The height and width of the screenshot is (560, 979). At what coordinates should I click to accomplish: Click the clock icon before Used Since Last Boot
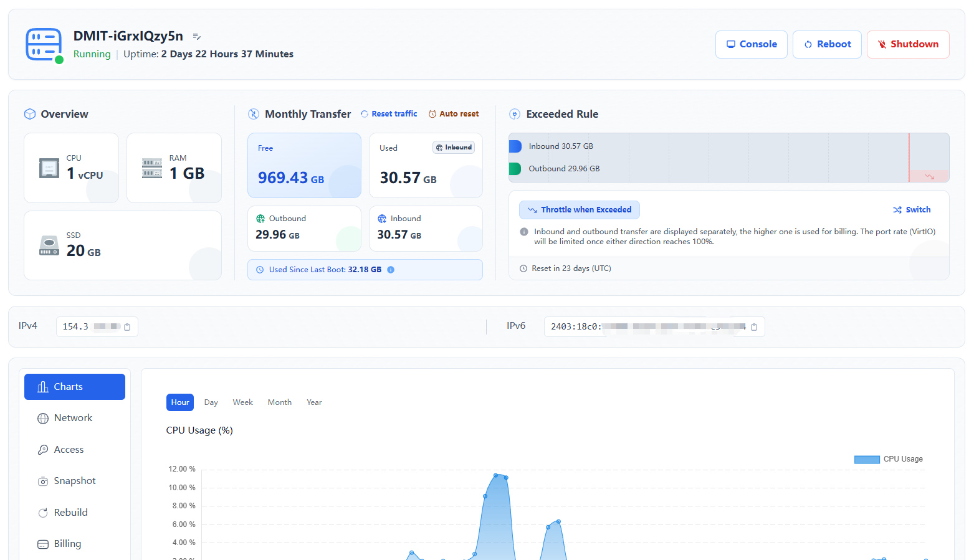point(260,270)
